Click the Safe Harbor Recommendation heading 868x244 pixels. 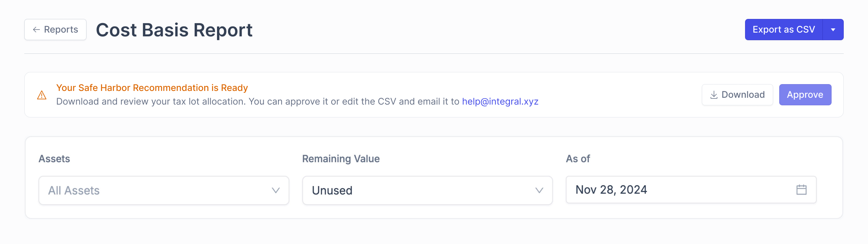click(x=152, y=88)
